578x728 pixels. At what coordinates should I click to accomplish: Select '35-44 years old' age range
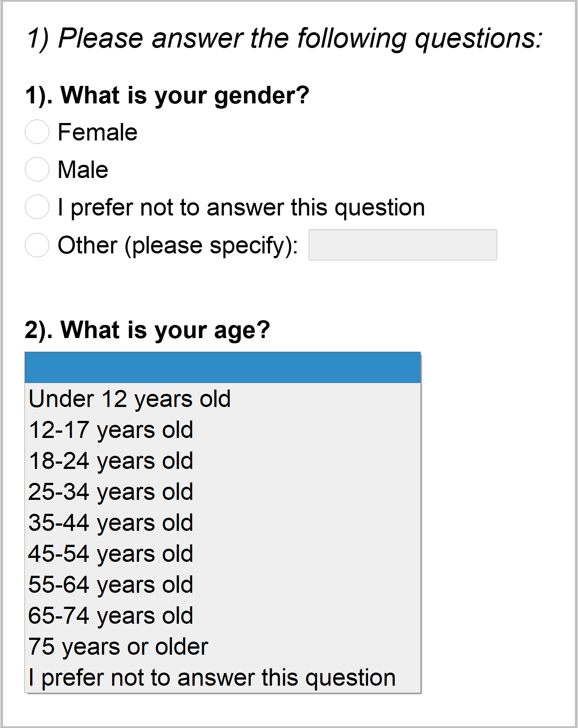(x=223, y=523)
